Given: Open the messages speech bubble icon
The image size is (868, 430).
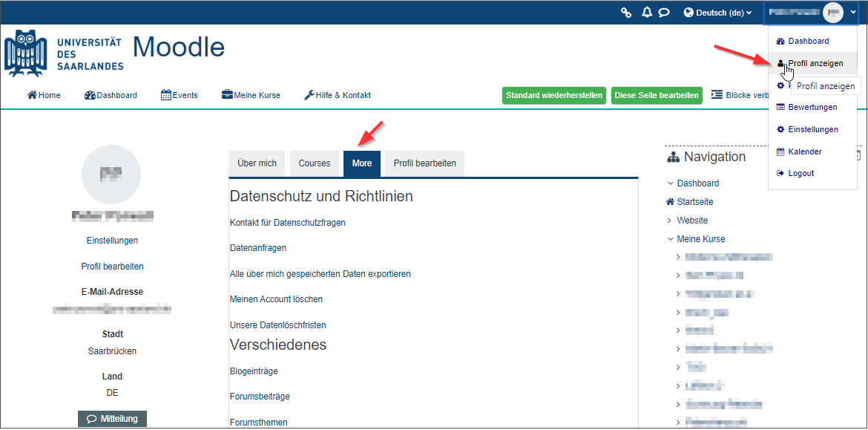Looking at the screenshot, I should pos(663,13).
